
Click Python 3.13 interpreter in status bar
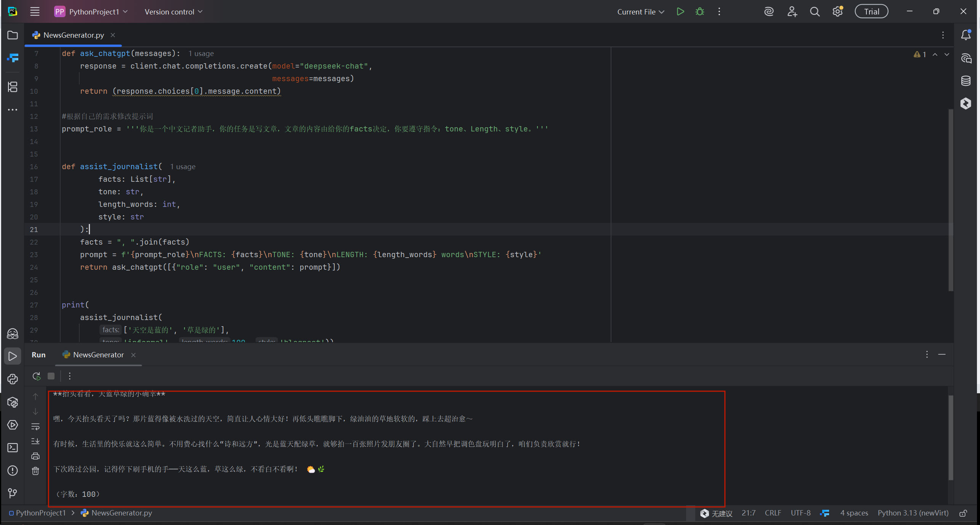point(913,513)
